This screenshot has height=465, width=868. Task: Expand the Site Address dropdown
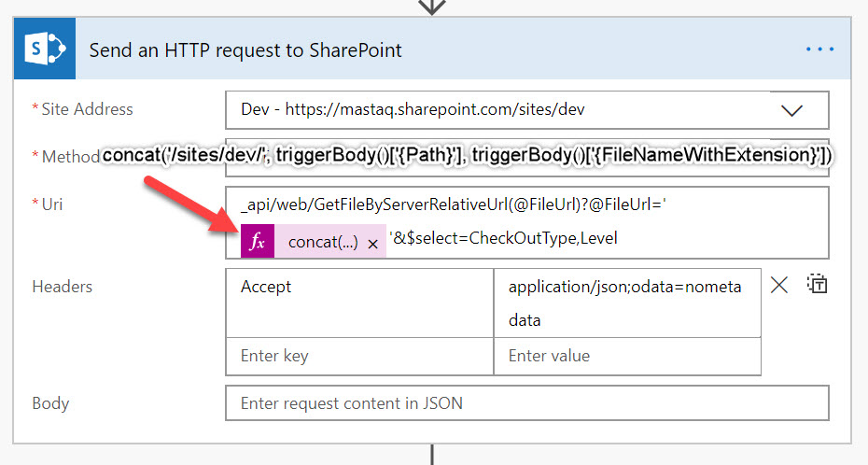point(791,110)
